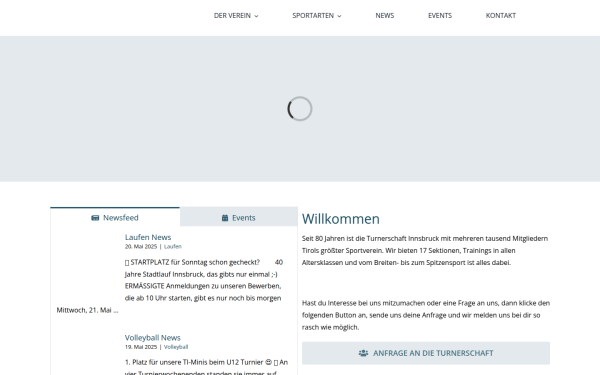Open the KONTAKT page
This screenshot has width=600, height=375.
pyautogui.click(x=501, y=16)
